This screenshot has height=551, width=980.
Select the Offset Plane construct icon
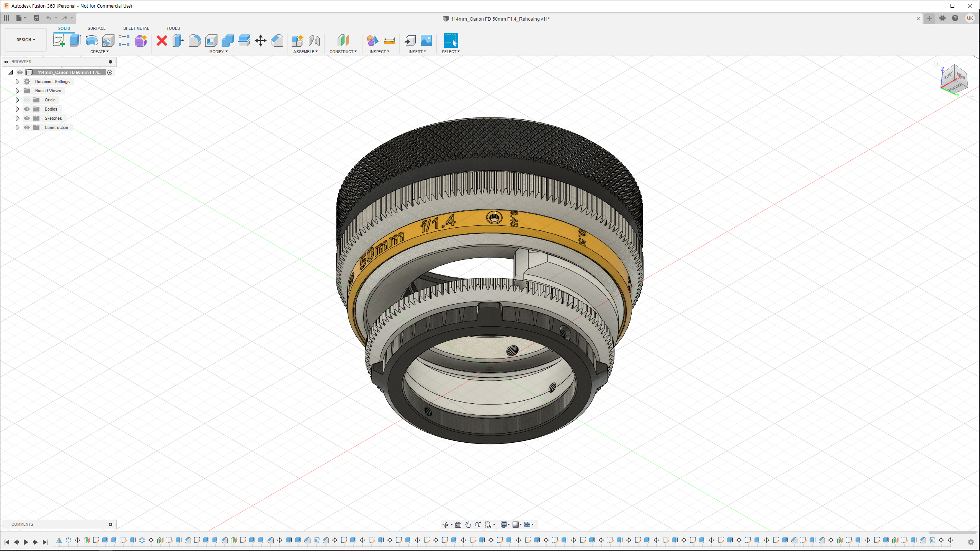click(x=343, y=40)
